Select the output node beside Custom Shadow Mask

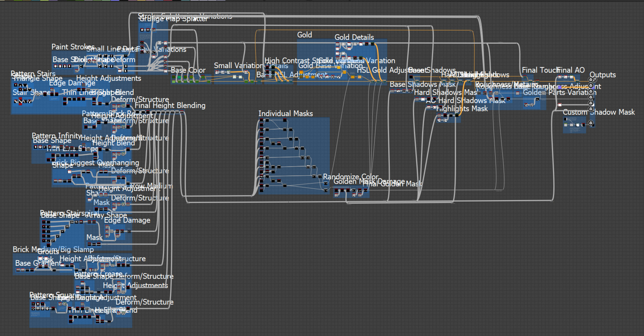point(591,123)
